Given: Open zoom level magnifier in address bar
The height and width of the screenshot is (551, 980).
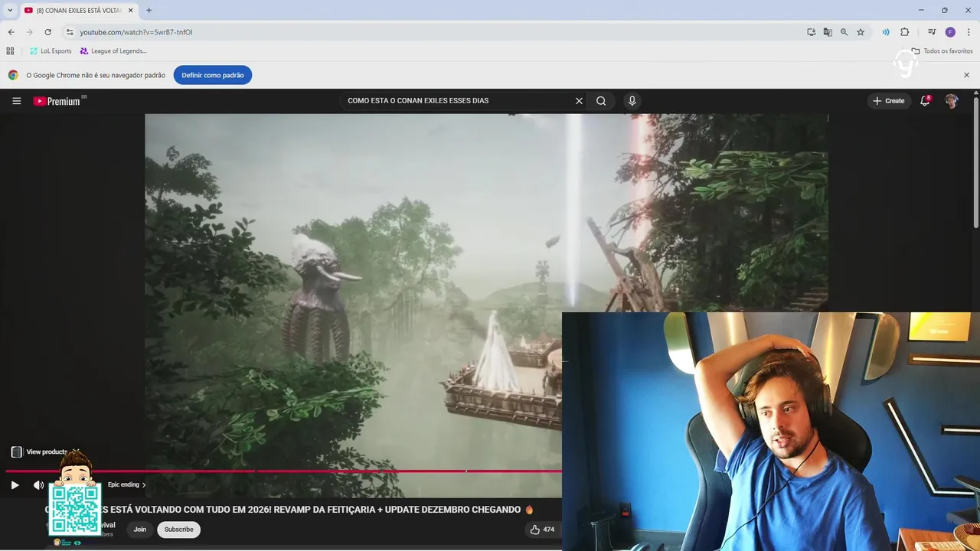Looking at the screenshot, I should click(x=844, y=32).
